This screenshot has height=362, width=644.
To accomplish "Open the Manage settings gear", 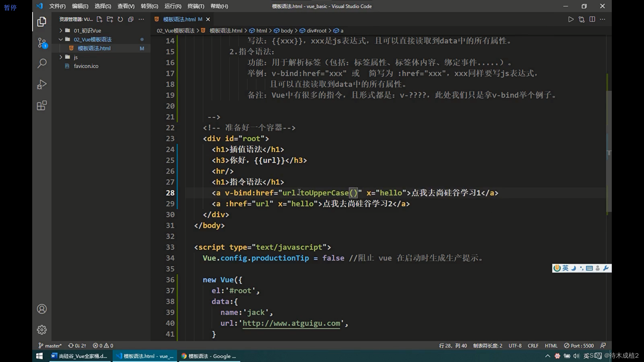I will point(42,330).
